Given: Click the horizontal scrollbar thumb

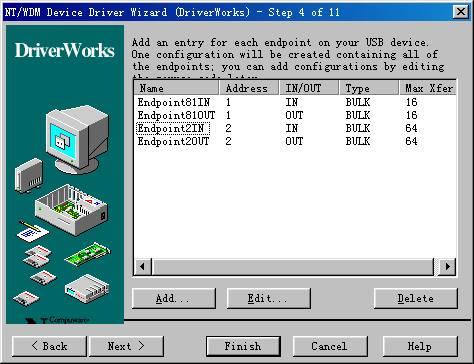Looking at the screenshot, I should coord(293,267).
